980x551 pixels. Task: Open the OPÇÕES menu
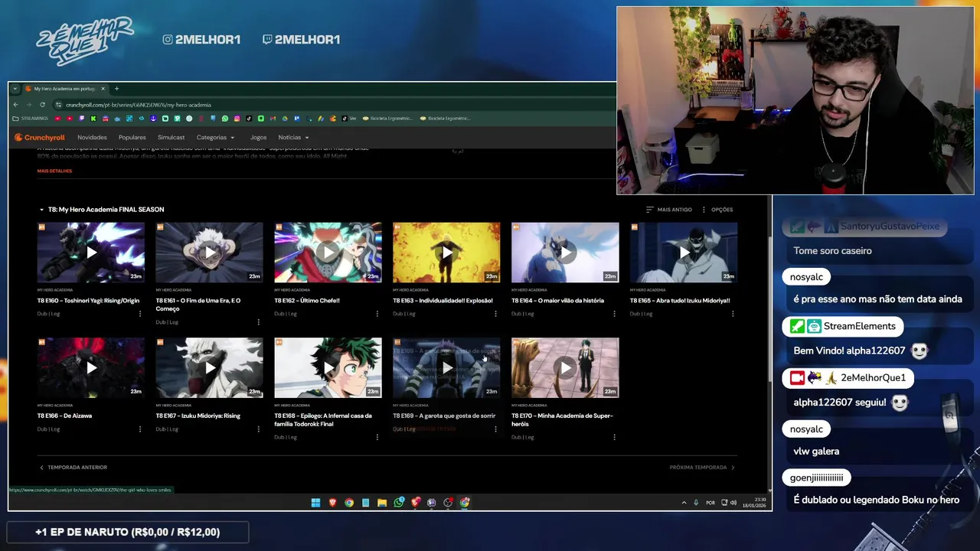[717, 210]
